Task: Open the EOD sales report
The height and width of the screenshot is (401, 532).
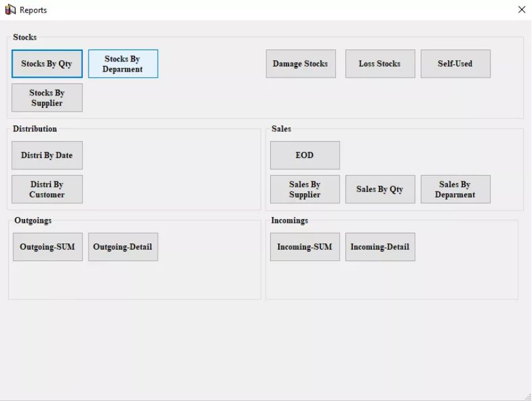Action: [305, 156]
